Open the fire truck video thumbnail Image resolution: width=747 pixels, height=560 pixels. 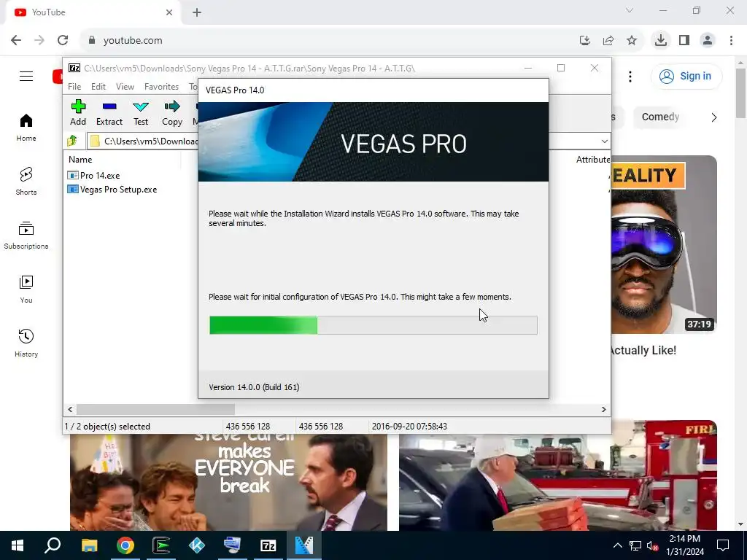pyautogui.click(x=558, y=475)
